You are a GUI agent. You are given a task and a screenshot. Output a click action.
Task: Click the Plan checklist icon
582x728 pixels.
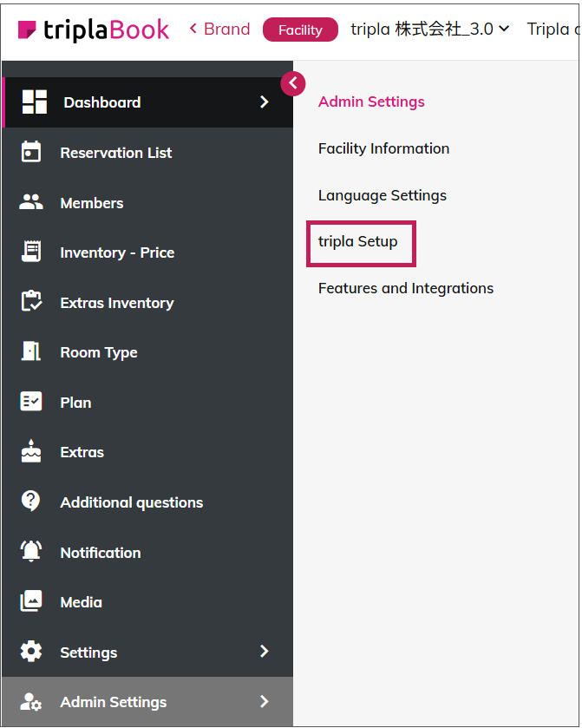(x=31, y=403)
